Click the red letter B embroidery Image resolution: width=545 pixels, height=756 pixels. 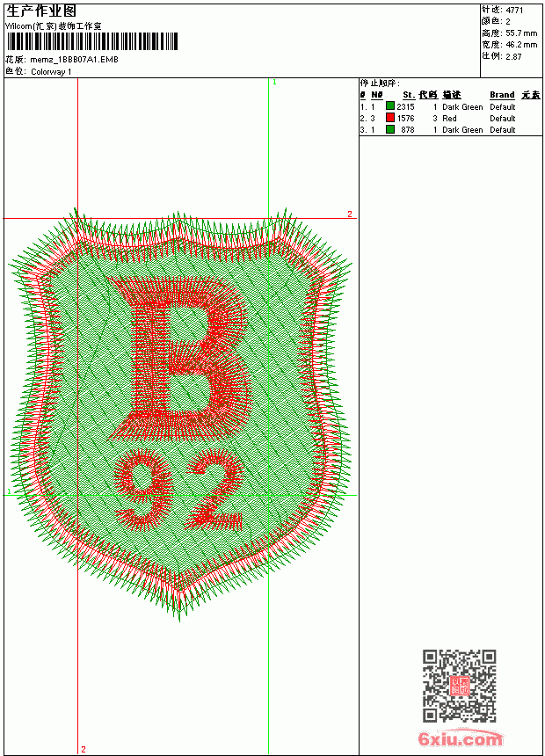tap(181, 358)
